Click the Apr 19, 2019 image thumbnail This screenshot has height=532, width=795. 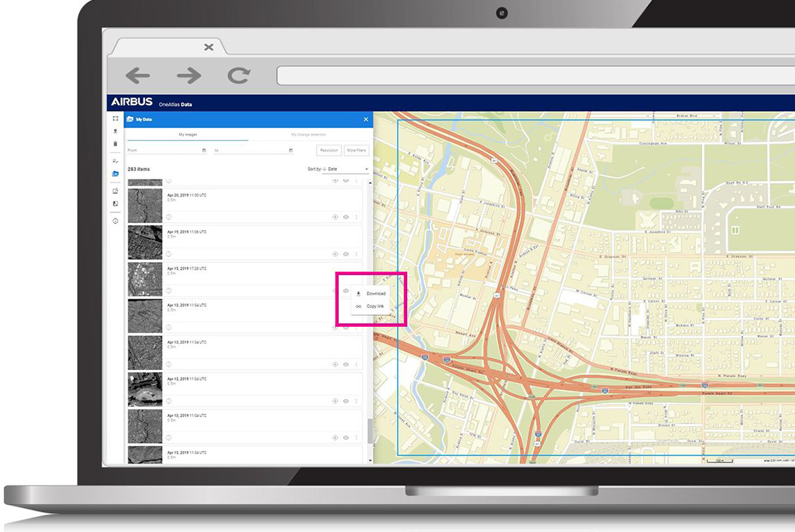point(145,242)
